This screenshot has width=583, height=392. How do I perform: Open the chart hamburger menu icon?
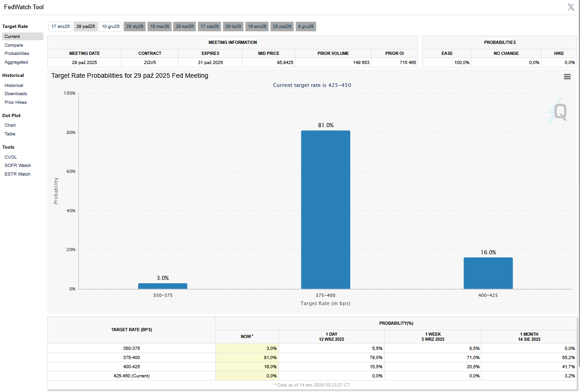[x=567, y=77]
